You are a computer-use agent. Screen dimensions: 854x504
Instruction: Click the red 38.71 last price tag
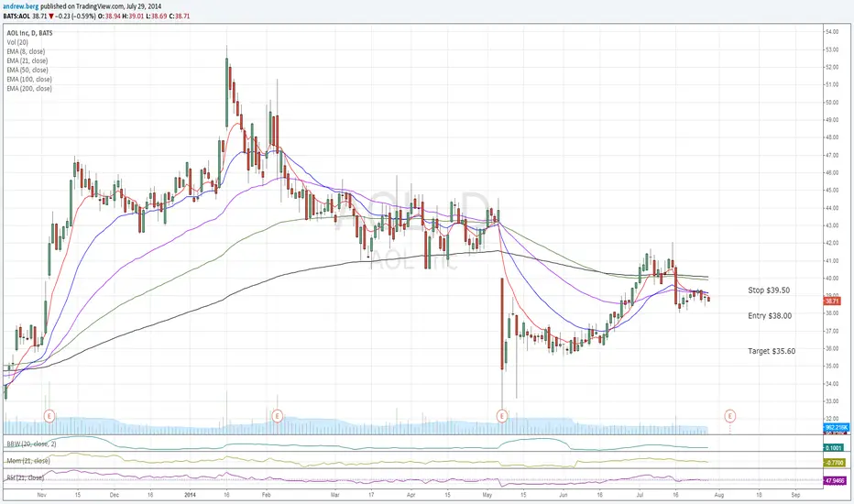point(832,301)
